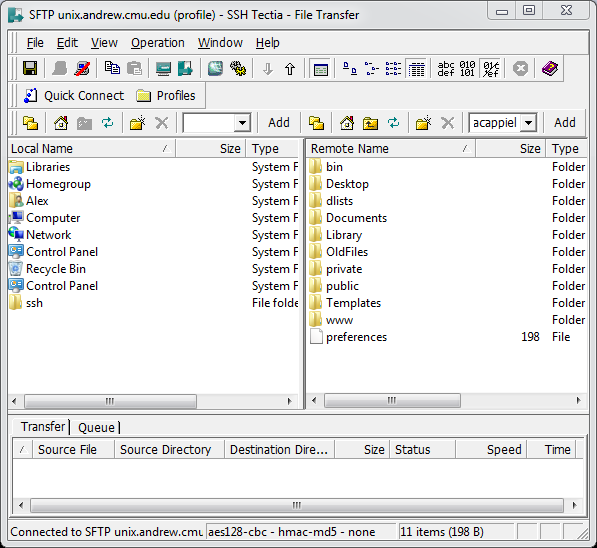Create new remote folder icon
The width and height of the screenshot is (597, 548).
click(x=424, y=123)
